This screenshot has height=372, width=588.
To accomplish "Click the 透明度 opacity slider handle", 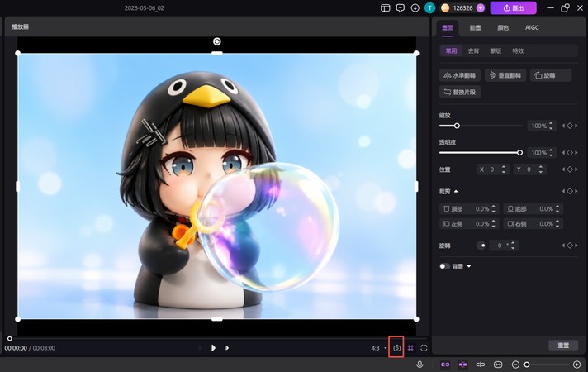I will click(519, 153).
